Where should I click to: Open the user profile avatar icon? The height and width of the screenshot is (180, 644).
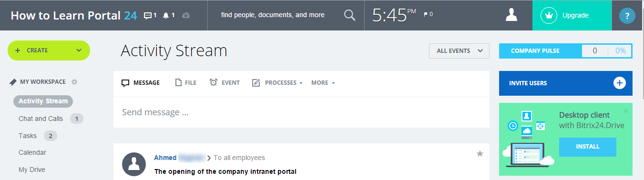pos(511,15)
